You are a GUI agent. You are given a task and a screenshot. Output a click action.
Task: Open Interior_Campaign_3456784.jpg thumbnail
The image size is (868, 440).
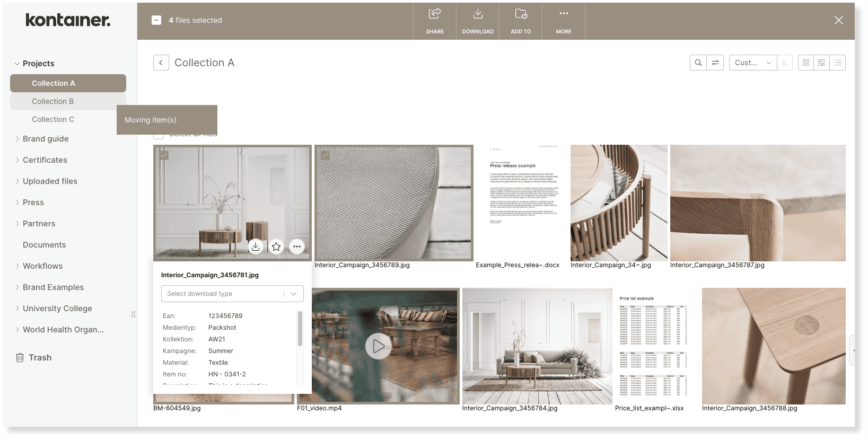[x=537, y=346]
